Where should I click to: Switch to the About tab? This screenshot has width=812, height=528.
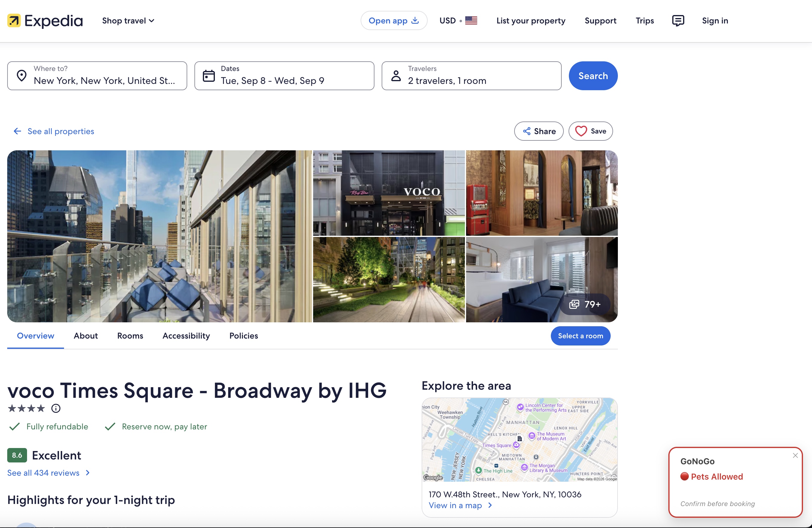coord(86,336)
